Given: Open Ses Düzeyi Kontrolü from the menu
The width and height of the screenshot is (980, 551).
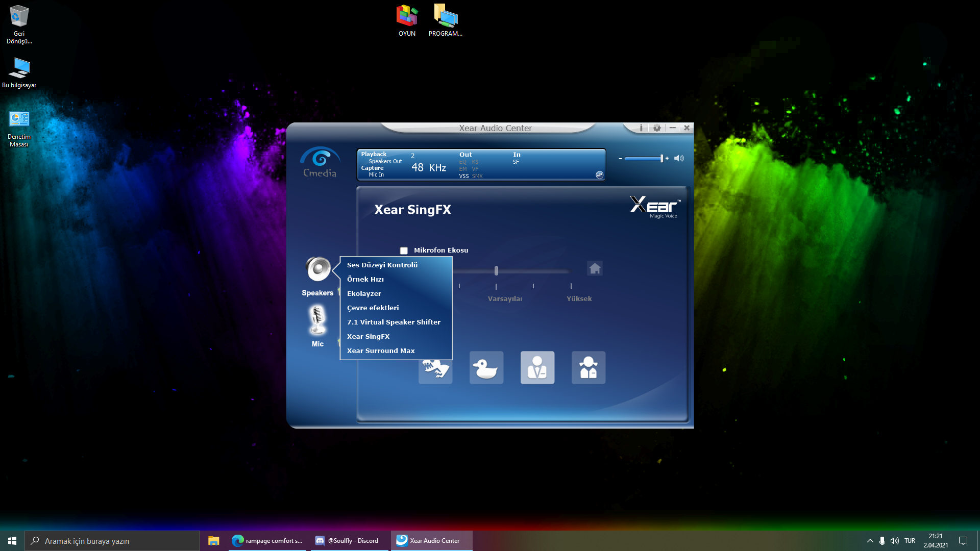Looking at the screenshot, I should (382, 265).
